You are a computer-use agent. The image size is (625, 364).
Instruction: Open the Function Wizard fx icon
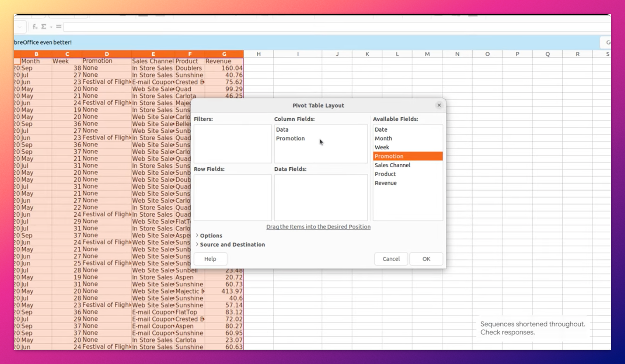35,27
